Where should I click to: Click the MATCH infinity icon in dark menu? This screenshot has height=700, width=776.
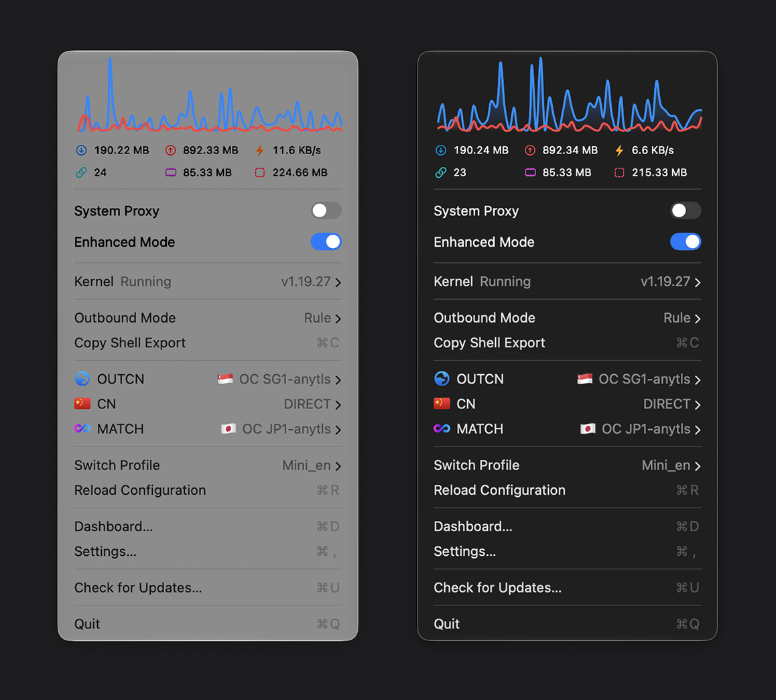coord(442,428)
